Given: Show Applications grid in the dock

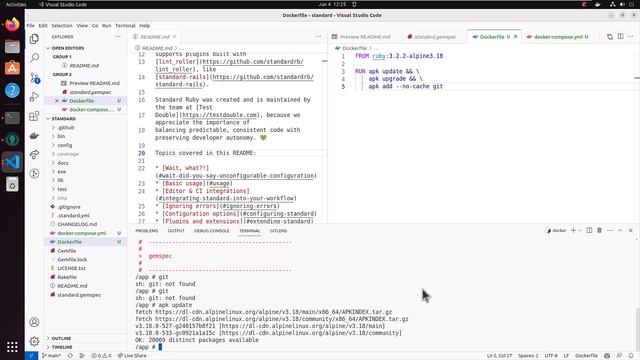Looking at the screenshot, I should [12, 347].
